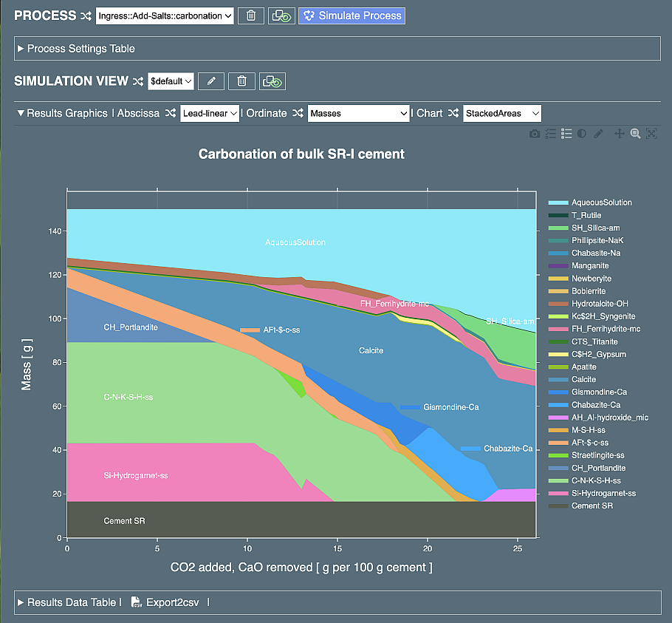Screen dimensions: 672x623
Task: Enable the zoom magnifier tool
Action: pyautogui.click(x=636, y=133)
